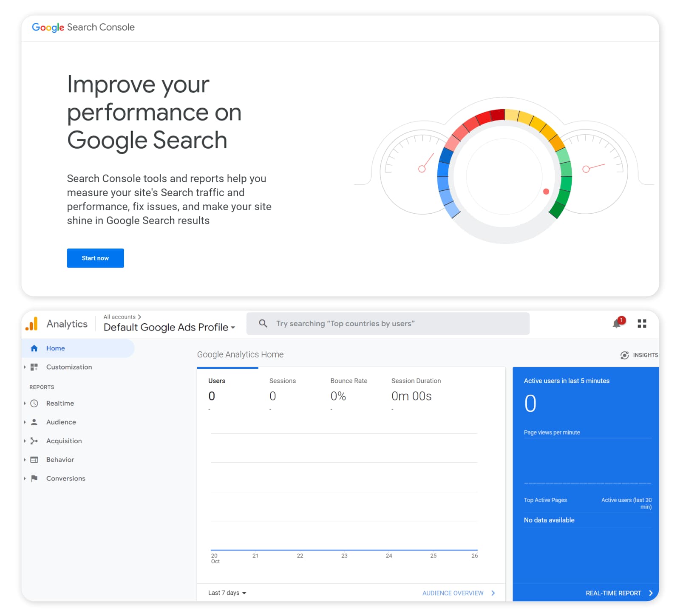The width and height of the screenshot is (680, 616).
Task: Click the Analytics bar chart logo
Action: tap(32, 324)
